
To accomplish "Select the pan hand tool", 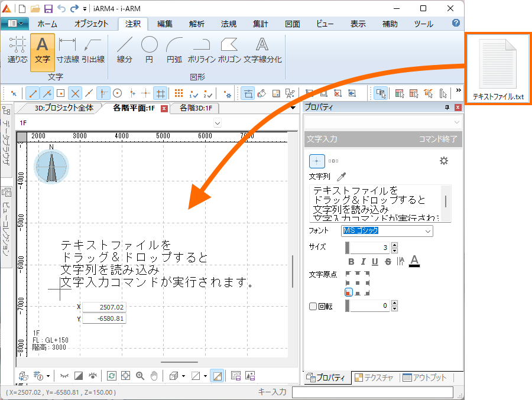I will [x=154, y=376].
